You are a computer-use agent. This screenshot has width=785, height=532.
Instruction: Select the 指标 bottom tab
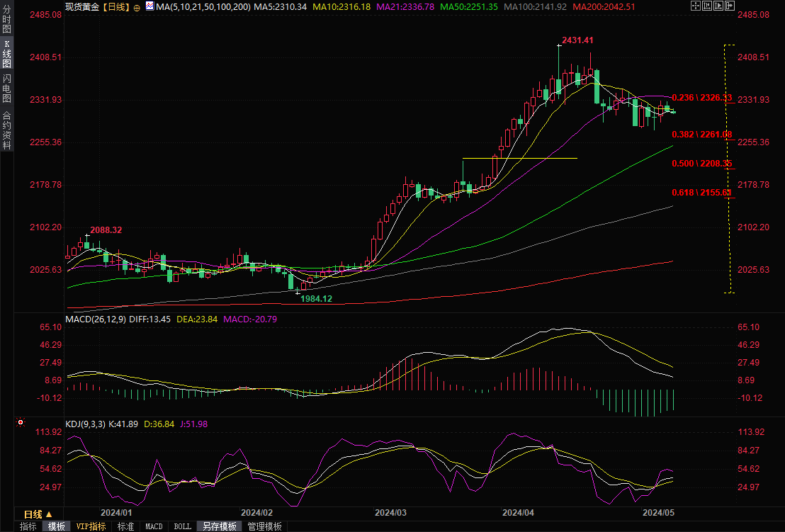coord(28,526)
